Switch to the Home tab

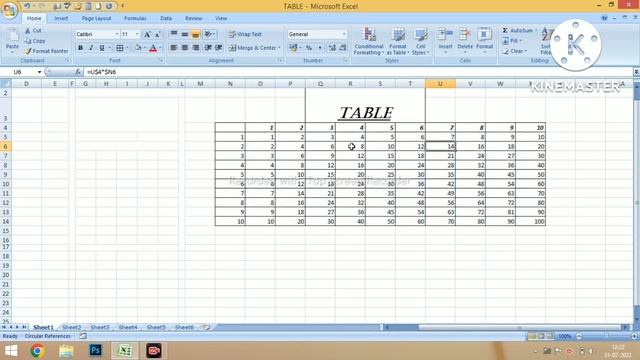click(34, 18)
